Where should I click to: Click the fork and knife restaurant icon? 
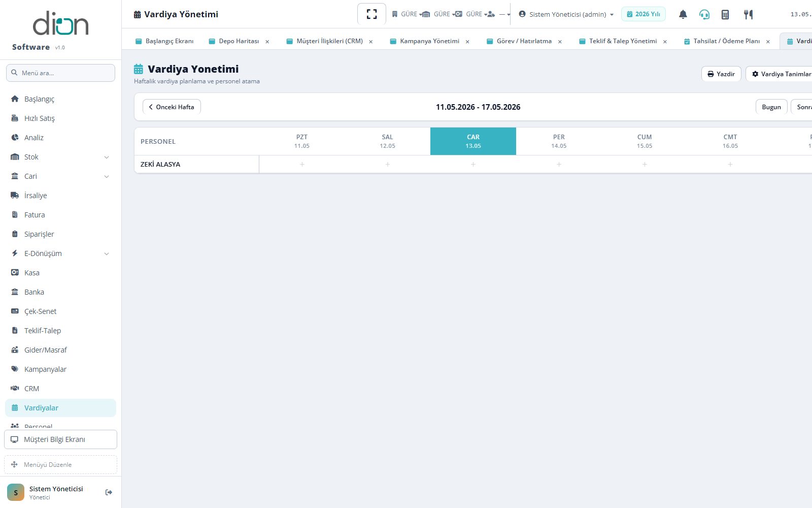pos(748,14)
